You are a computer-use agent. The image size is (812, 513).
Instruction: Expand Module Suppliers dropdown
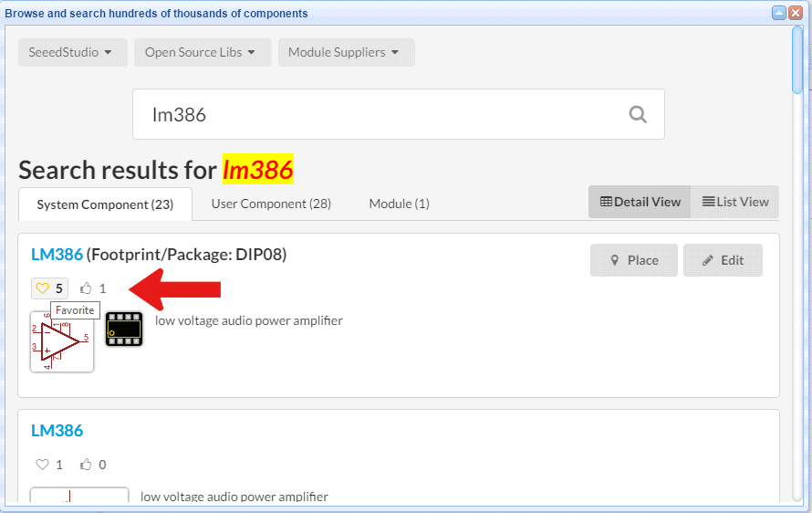tap(347, 52)
